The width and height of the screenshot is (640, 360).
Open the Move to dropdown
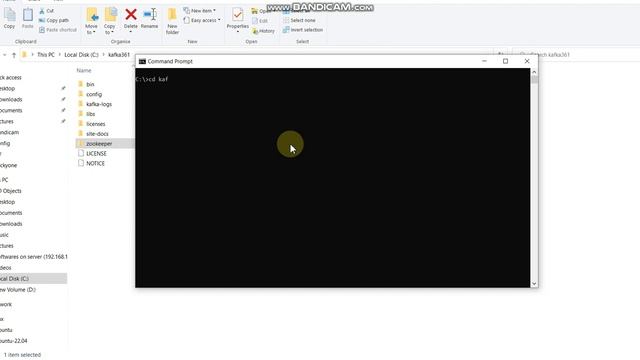click(91, 21)
